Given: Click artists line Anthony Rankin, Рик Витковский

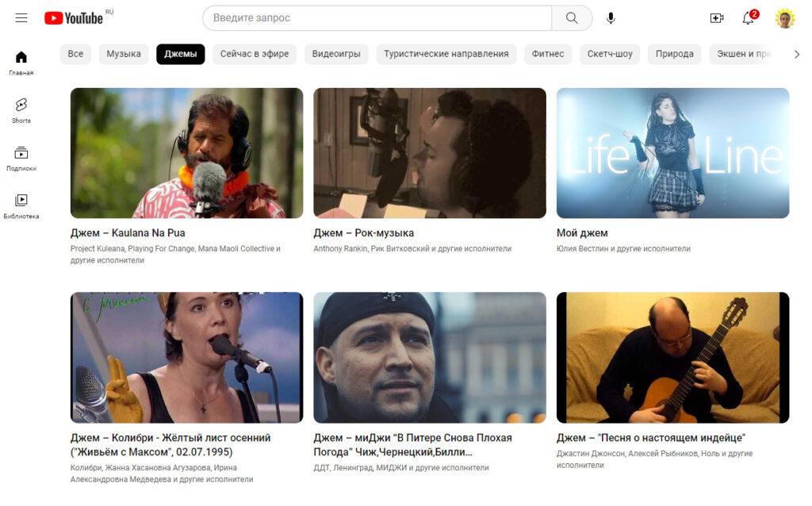Looking at the screenshot, I should [x=412, y=248].
